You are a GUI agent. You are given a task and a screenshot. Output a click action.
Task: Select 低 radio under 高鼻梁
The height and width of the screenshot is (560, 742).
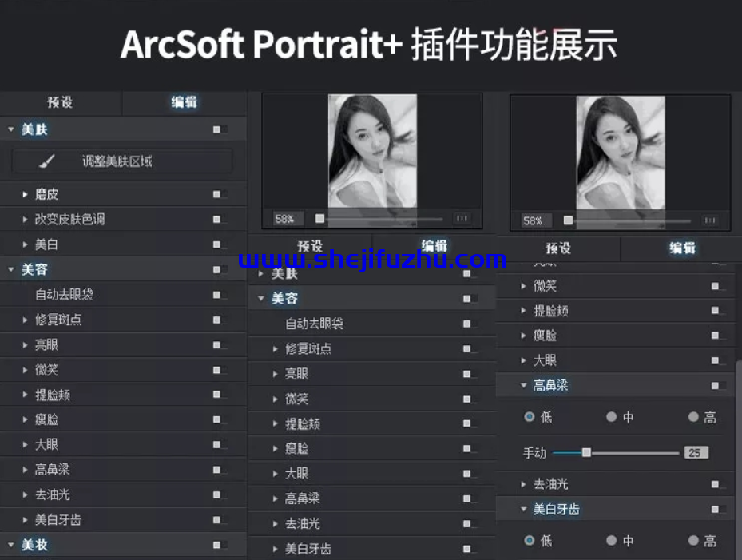pos(530,416)
